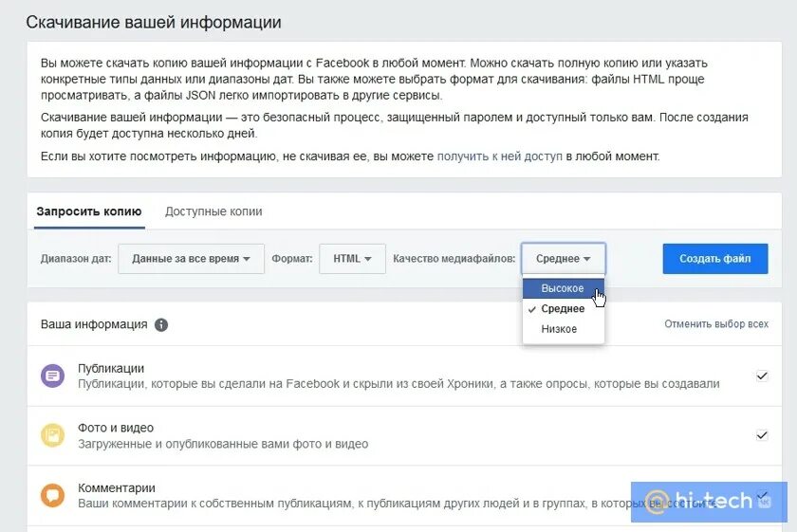Open the Данные за все время dropdown
This screenshot has height=532, width=797.
coord(191,259)
